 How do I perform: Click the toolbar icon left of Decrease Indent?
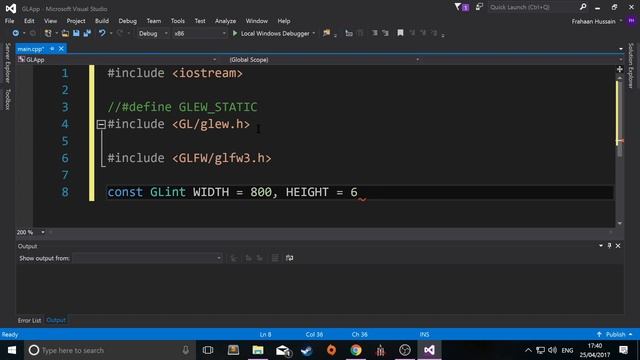tap(360, 33)
